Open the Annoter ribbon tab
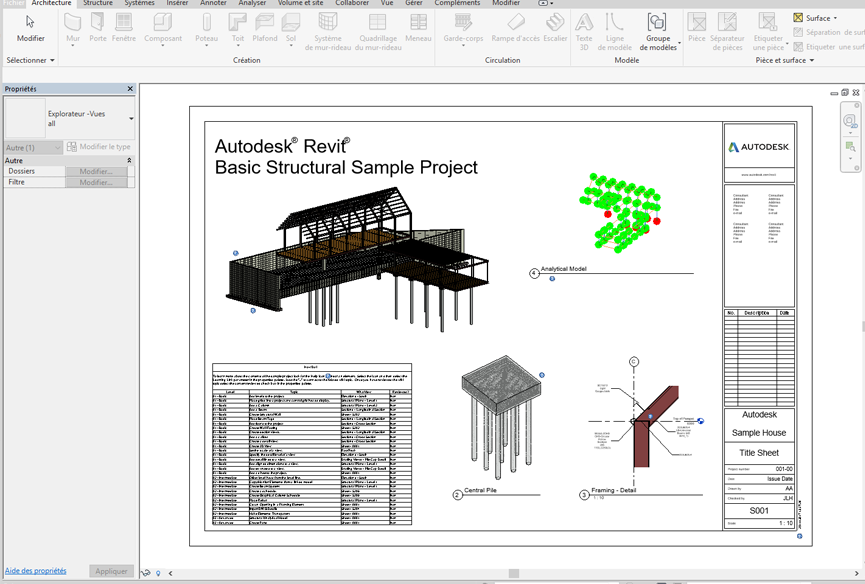This screenshot has height=584, width=865. (213, 4)
